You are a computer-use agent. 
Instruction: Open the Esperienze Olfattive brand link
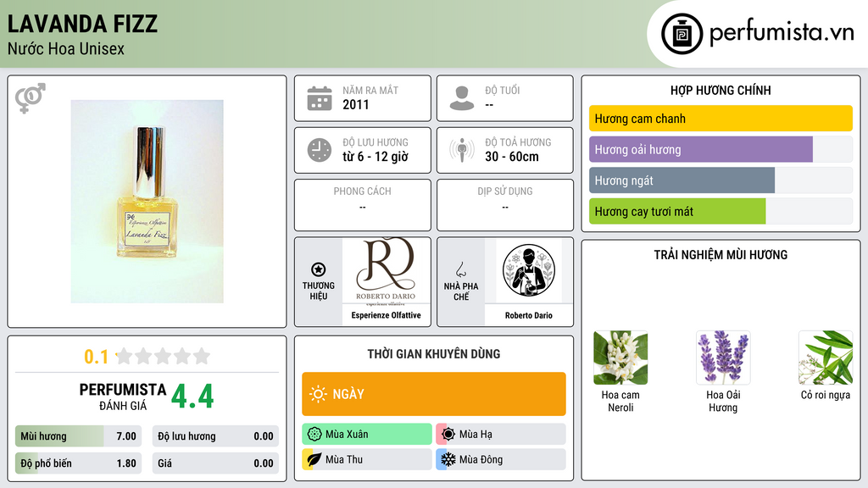[x=386, y=315]
